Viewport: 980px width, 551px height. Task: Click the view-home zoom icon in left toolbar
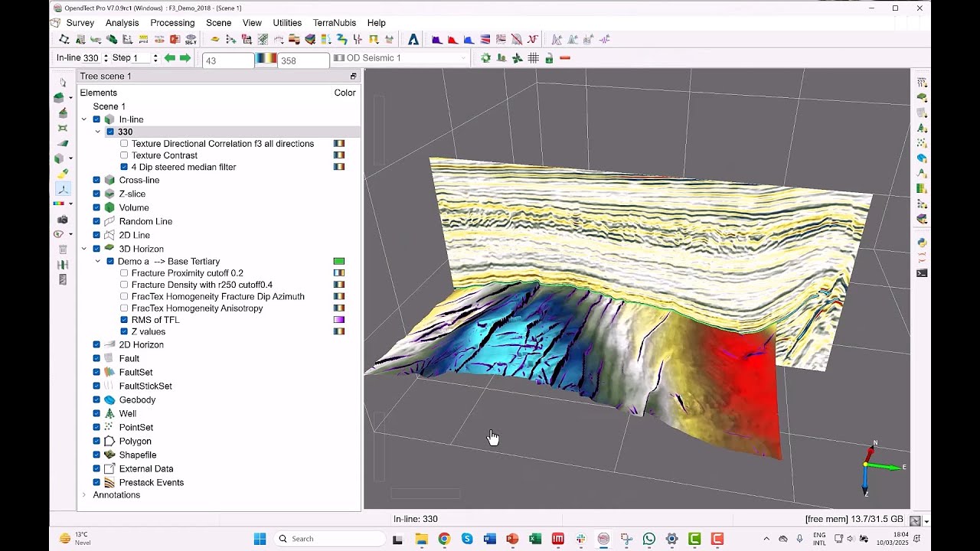coord(58,98)
